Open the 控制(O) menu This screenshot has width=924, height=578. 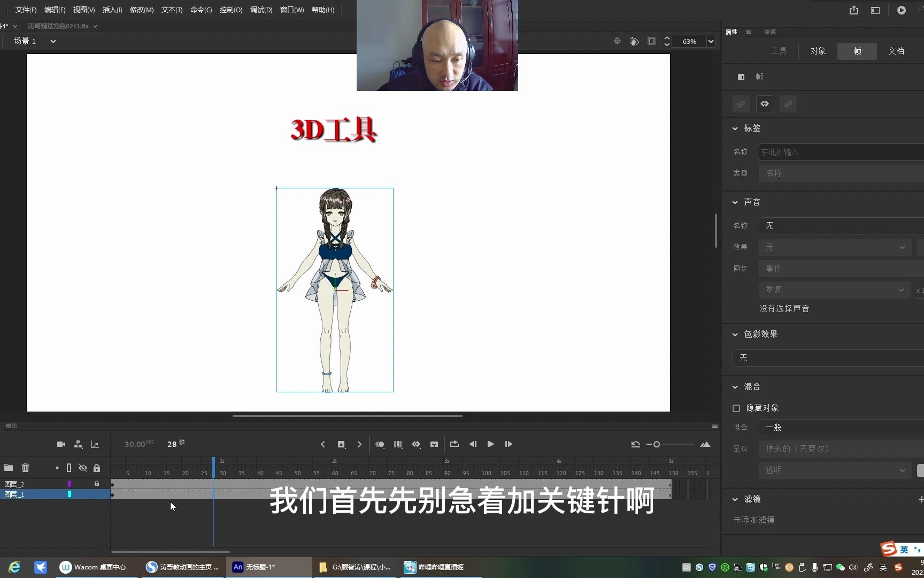point(231,10)
